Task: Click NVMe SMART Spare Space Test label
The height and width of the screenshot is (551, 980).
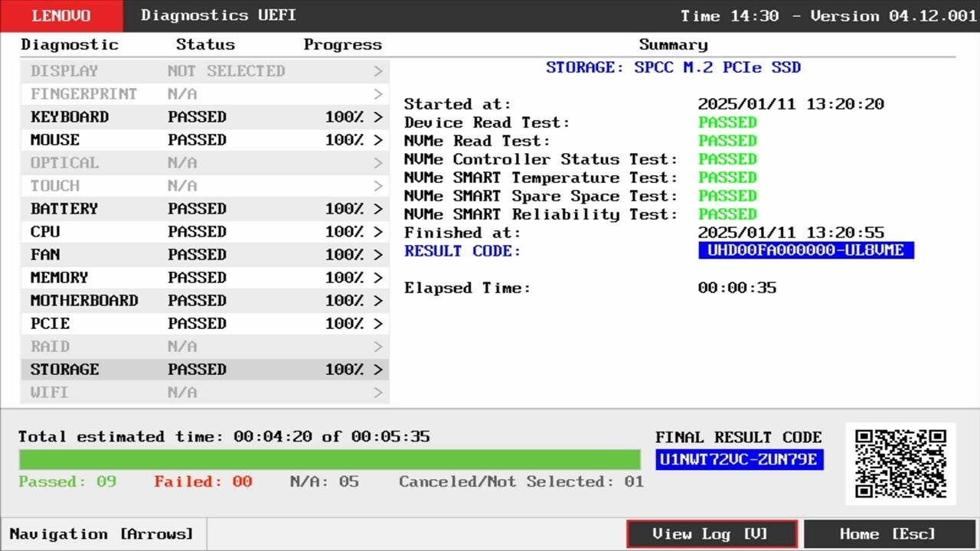Action: pos(541,196)
